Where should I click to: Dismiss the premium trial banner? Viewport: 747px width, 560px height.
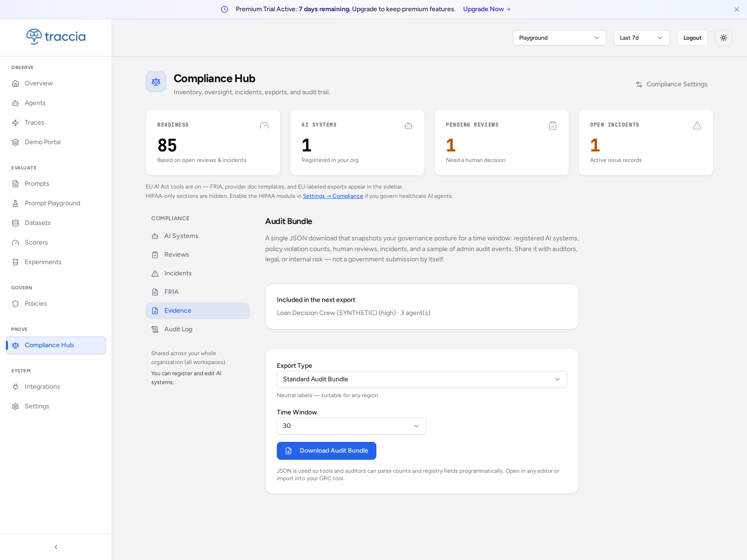pos(737,9)
